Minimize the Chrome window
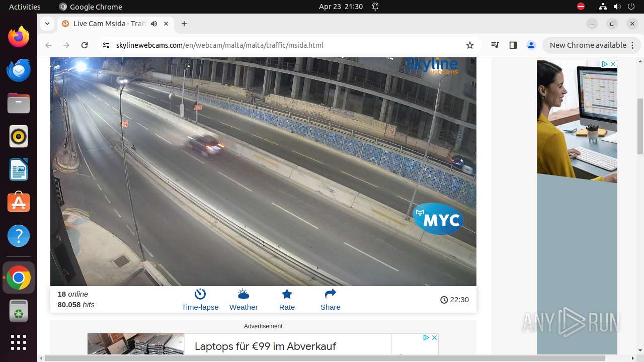This screenshot has width=644, height=362. pyautogui.click(x=592, y=24)
